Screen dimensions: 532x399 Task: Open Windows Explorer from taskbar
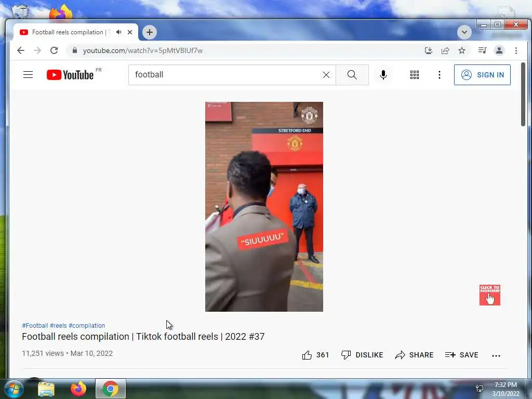(x=46, y=389)
